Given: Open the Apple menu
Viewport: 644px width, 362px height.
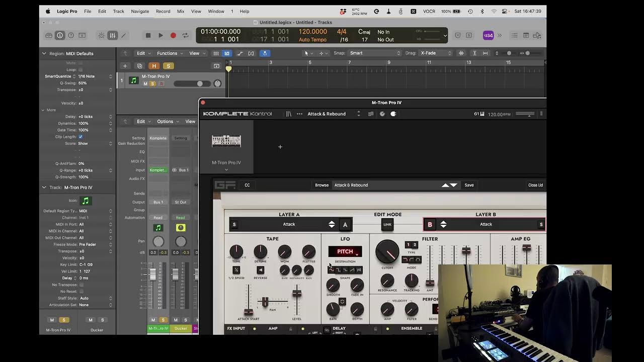Looking at the screenshot, I should (x=48, y=11).
